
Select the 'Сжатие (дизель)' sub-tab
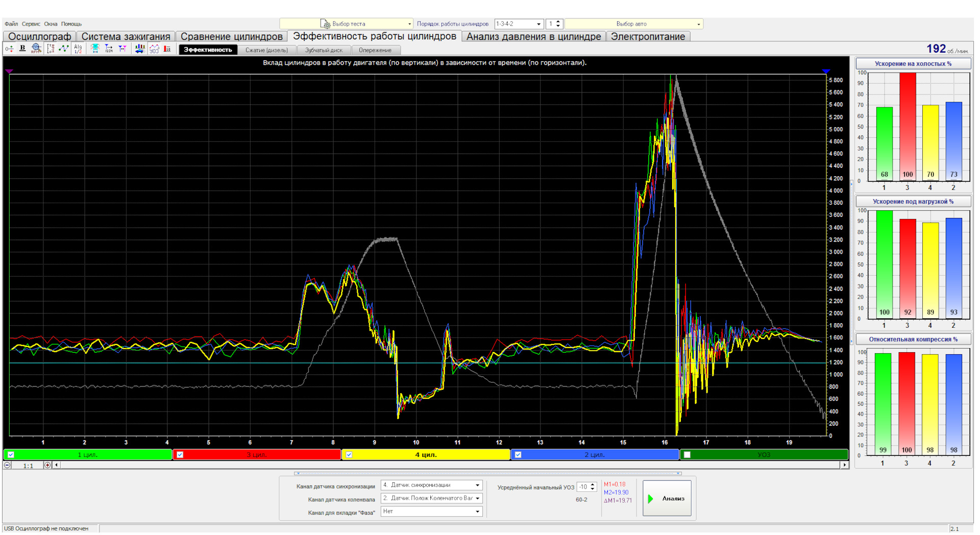pyautogui.click(x=266, y=50)
